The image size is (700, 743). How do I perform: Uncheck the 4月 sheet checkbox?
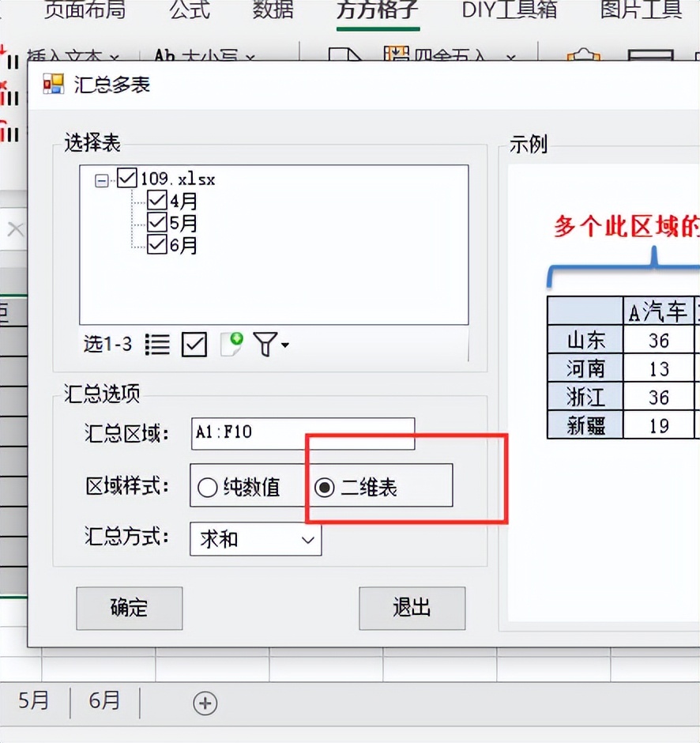tap(157, 201)
